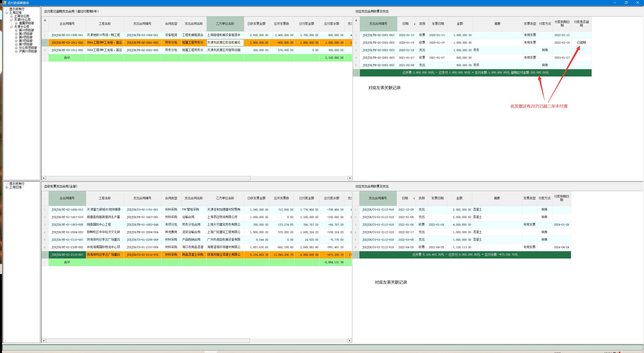Select the 2022-01-12 due date cell
The image size is (644, 353).
pos(562,35)
